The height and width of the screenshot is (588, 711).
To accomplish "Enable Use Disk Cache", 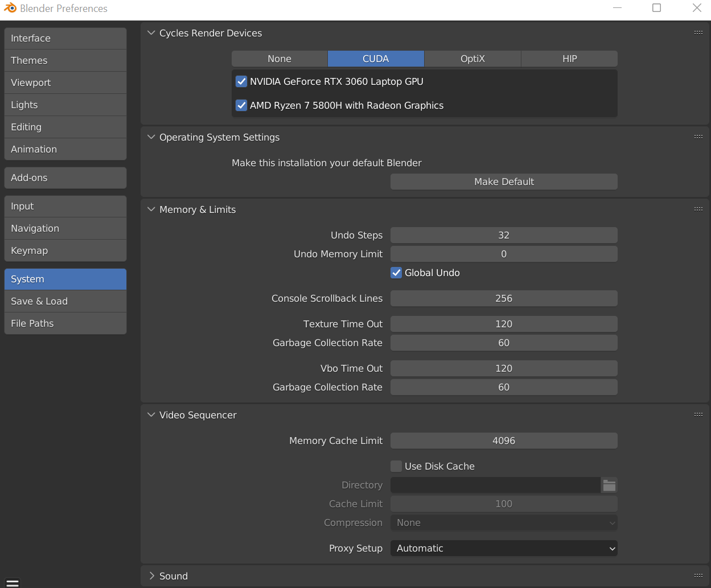I will tap(396, 466).
